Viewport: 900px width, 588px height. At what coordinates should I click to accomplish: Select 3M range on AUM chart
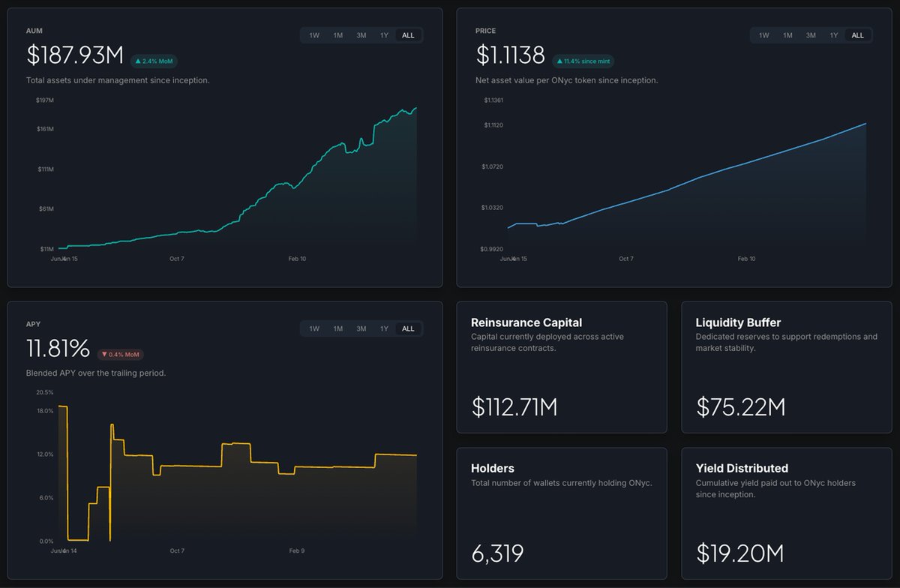pos(361,35)
